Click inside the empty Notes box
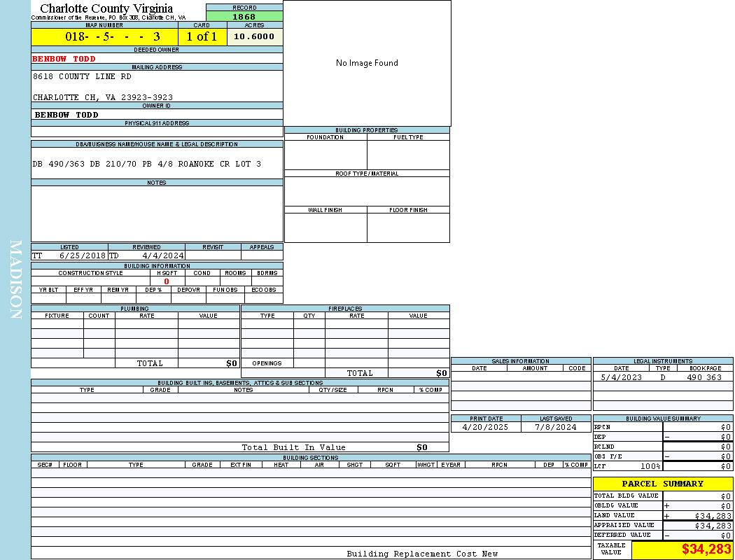Viewport: 735px width, 560px height. (x=157, y=213)
